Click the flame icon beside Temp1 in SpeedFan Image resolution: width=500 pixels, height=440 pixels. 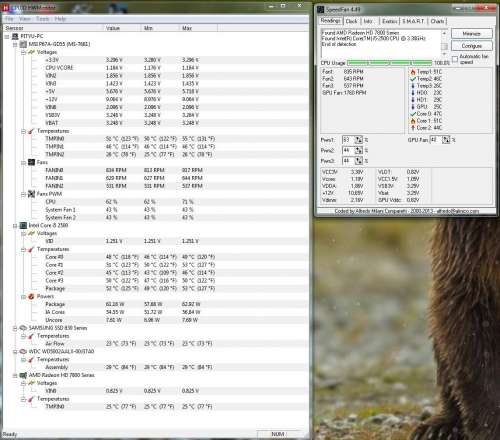pos(413,72)
